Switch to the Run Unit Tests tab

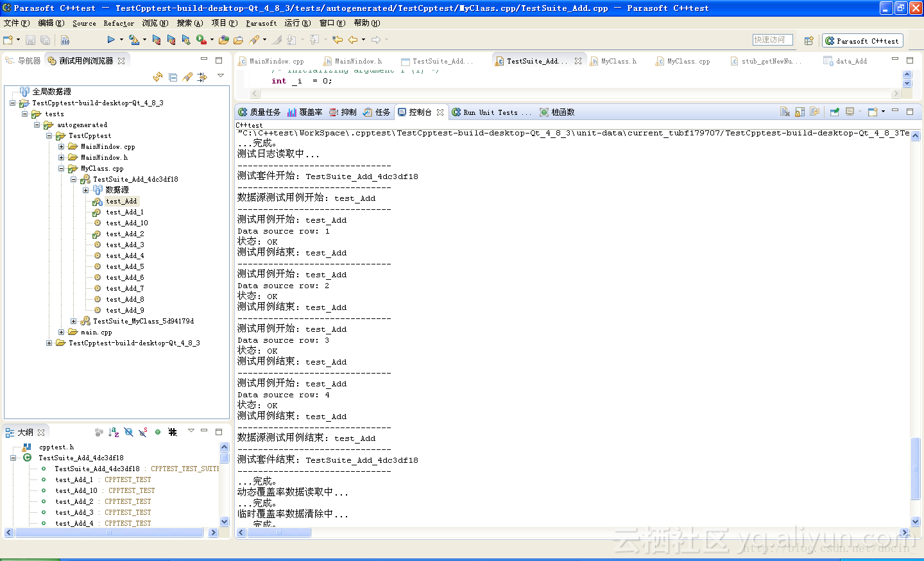click(492, 112)
